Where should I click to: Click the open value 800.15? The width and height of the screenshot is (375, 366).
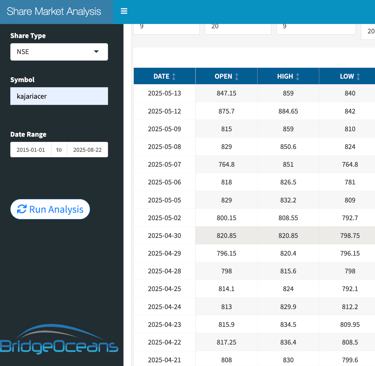[x=226, y=218]
